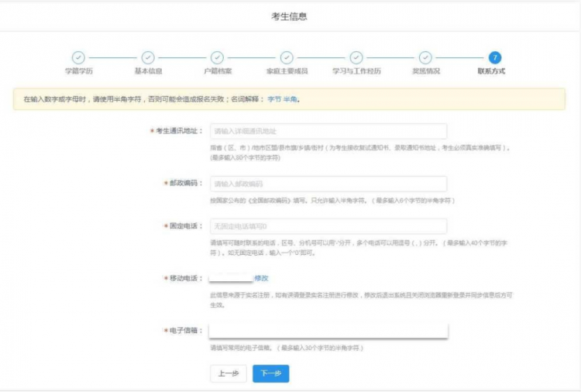Select the 家庭主要成员 step label
This screenshot has width=581, height=392.
coord(287,71)
